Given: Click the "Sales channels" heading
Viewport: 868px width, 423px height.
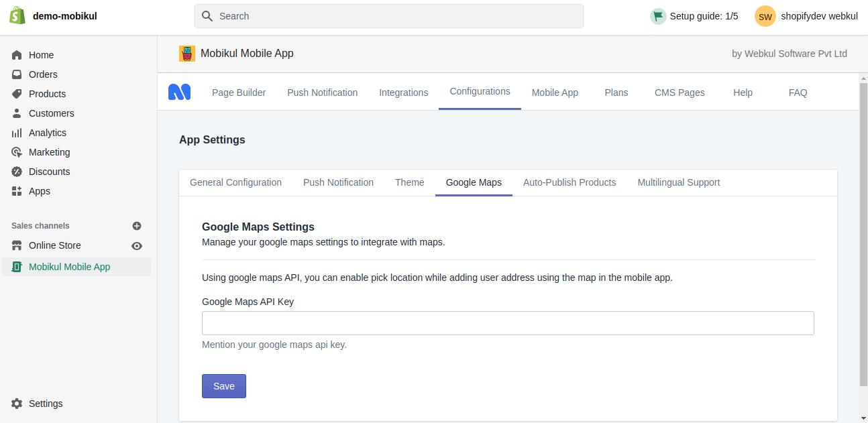Looking at the screenshot, I should [x=40, y=226].
